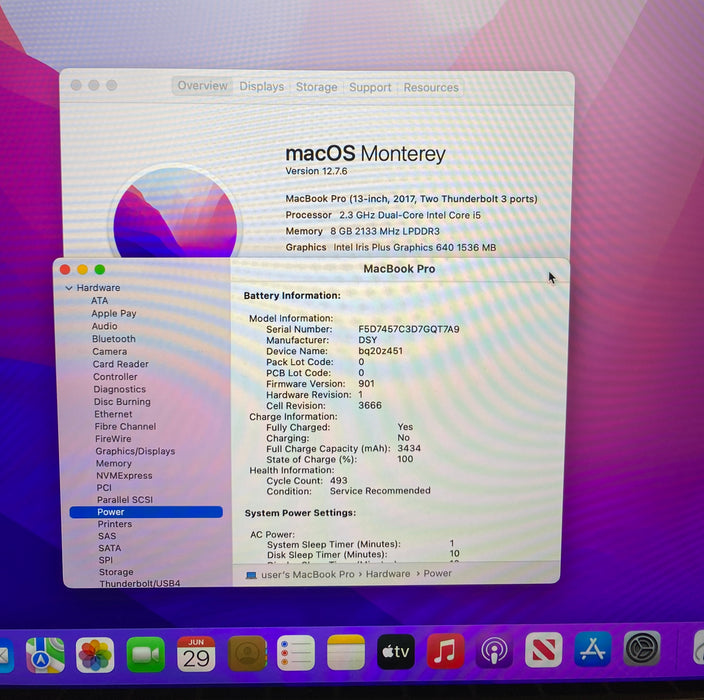Image resolution: width=704 pixels, height=700 pixels.
Task: Select Diagnostics in sidebar
Action: click(x=119, y=389)
